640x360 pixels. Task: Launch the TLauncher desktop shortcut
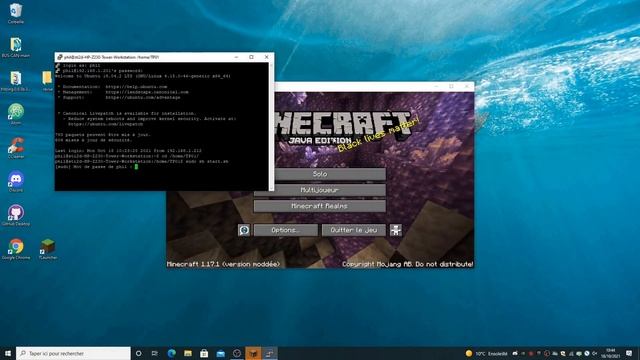click(x=48, y=249)
